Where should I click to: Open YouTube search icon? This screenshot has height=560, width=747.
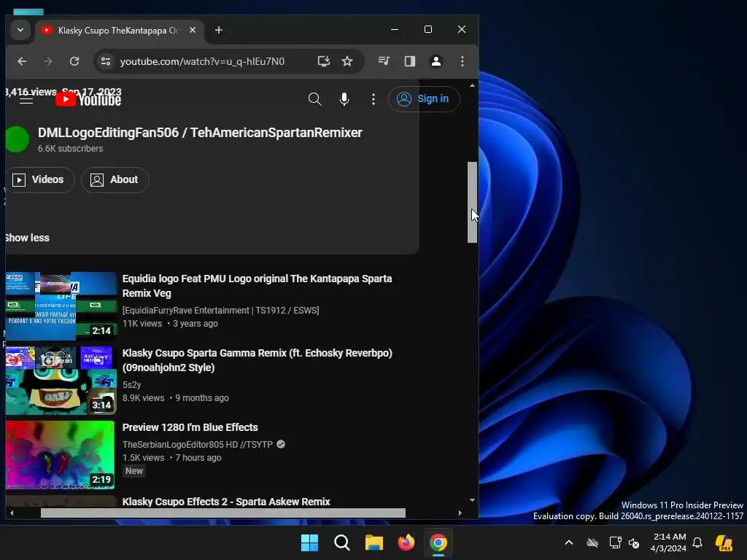(315, 99)
